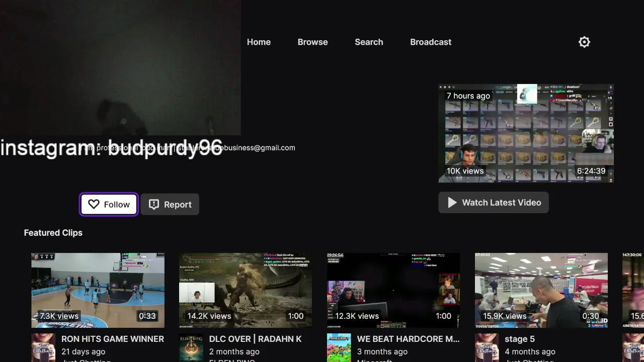
Task: Open the settings gear icon
Action: (584, 42)
